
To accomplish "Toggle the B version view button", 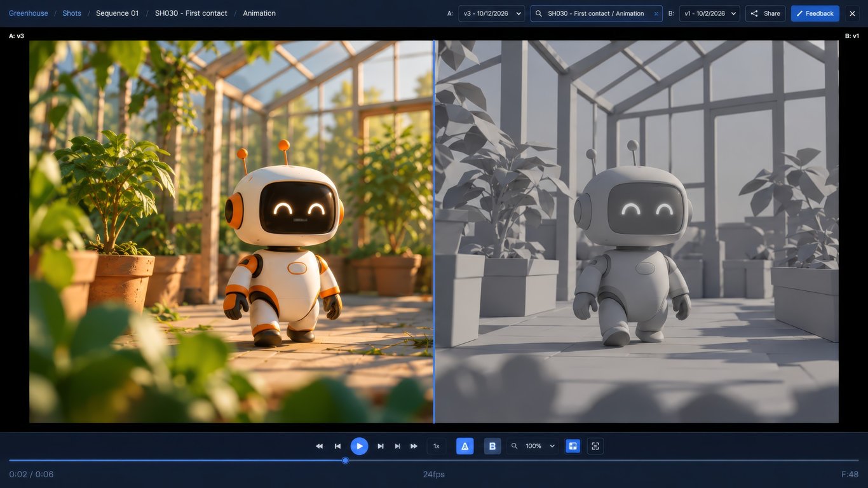I will pos(492,446).
